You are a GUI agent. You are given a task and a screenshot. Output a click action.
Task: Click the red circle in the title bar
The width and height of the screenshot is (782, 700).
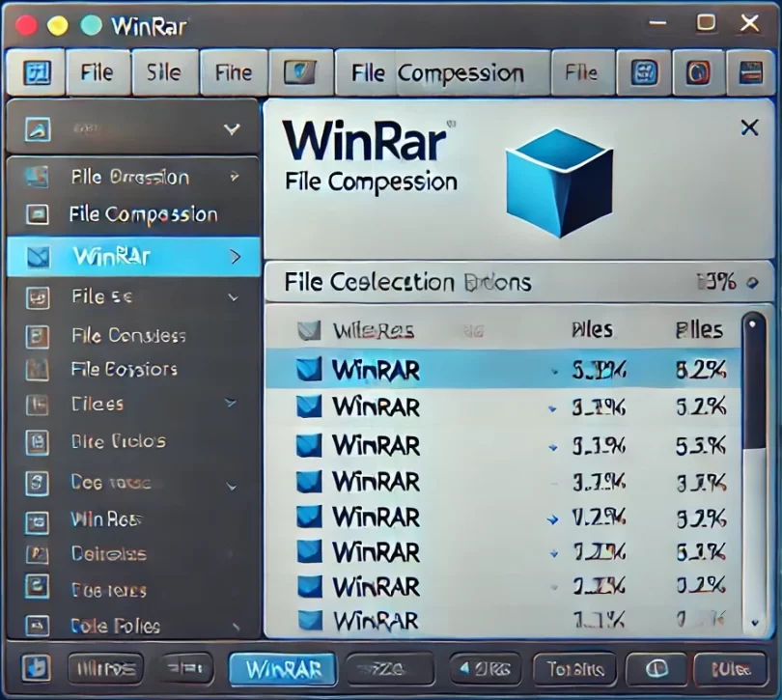(26, 25)
